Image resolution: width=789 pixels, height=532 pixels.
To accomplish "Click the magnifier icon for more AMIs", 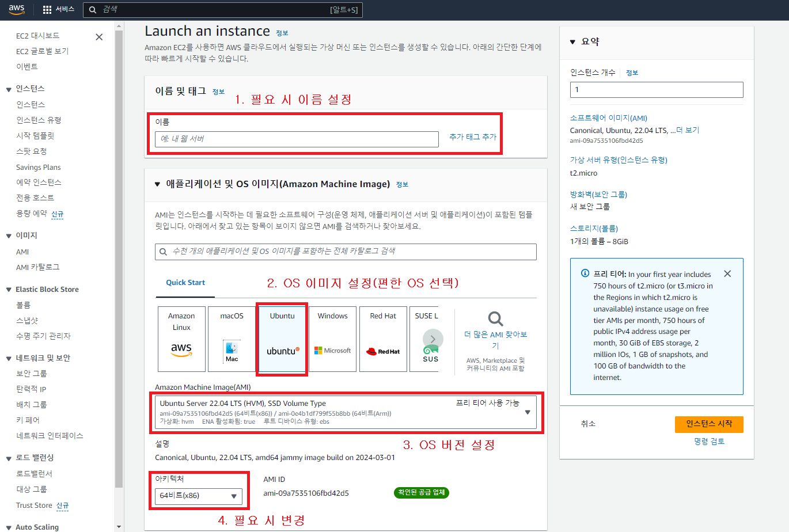I will 495,319.
